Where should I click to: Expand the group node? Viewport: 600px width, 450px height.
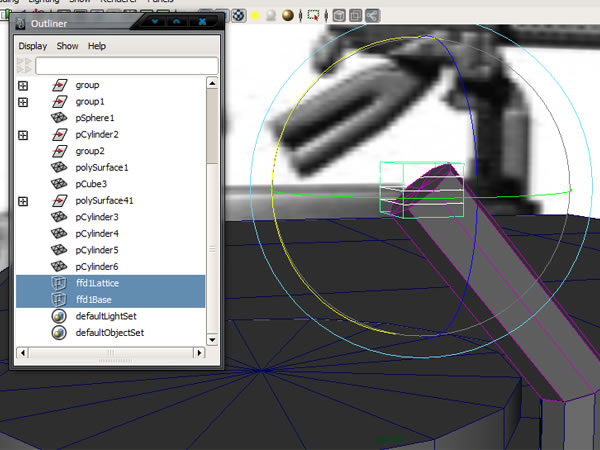(x=23, y=85)
